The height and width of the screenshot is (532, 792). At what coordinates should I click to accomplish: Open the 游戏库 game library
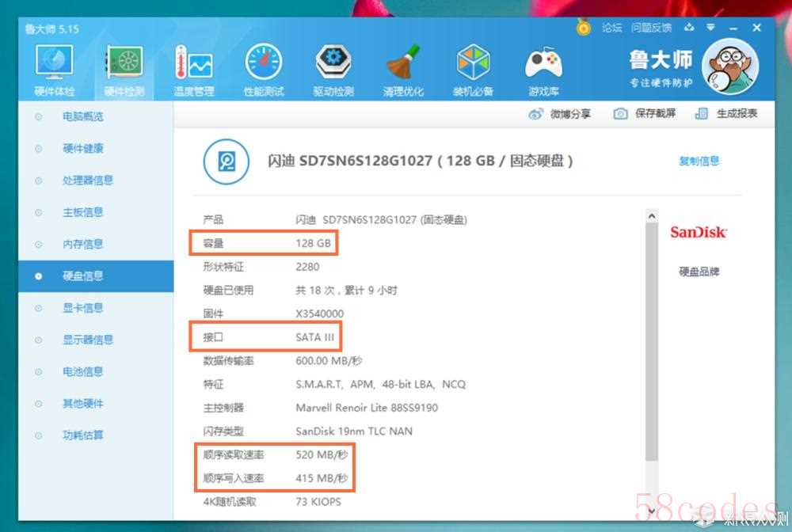coord(543,69)
